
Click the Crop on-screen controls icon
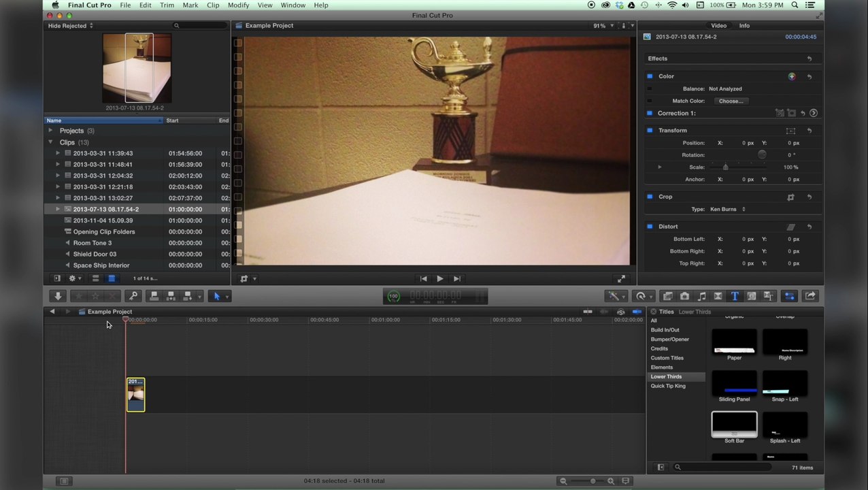click(790, 197)
